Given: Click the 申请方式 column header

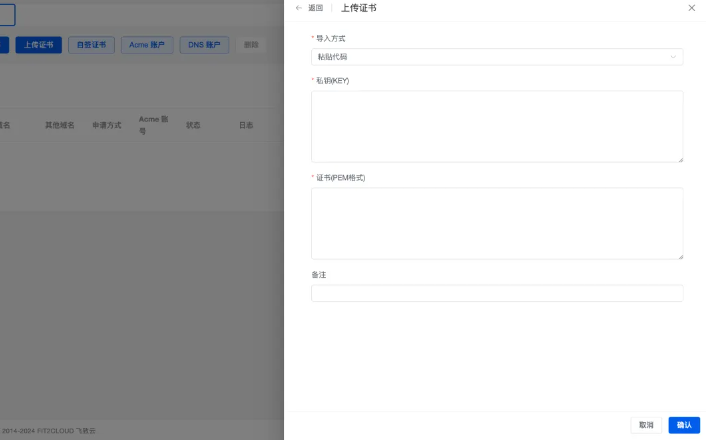Looking at the screenshot, I should tap(107, 125).
